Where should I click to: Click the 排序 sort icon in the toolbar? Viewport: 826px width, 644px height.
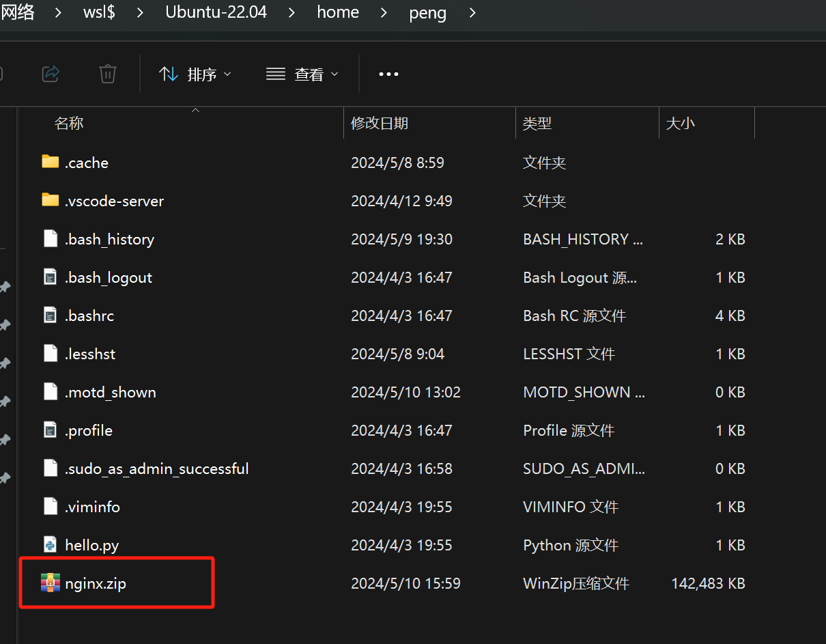[169, 74]
